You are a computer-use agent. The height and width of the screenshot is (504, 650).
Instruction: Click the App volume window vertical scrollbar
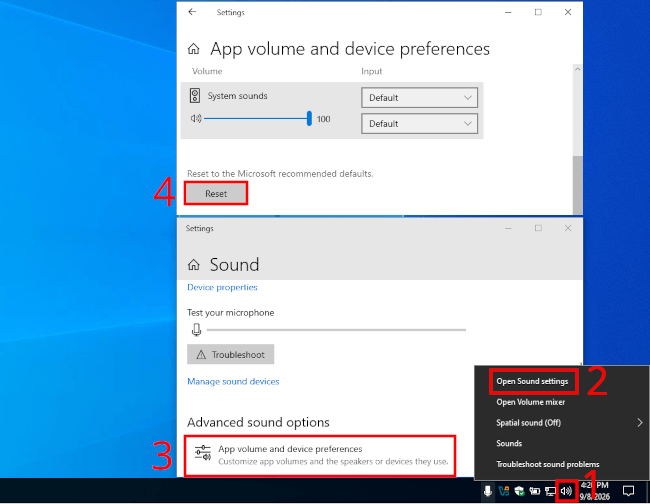pos(577,185)
